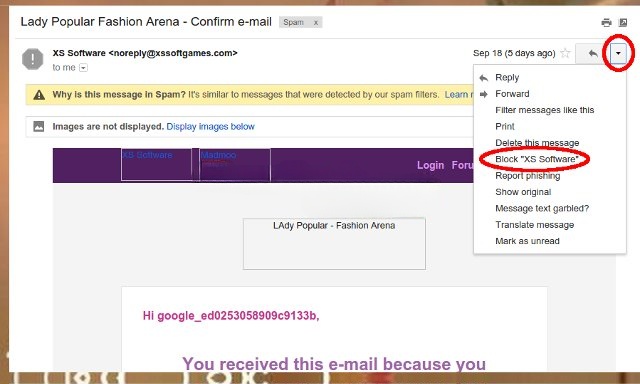Screen dimensions: 640x384
Task: Click the Login link in email banner
Action: click(430, 165)
